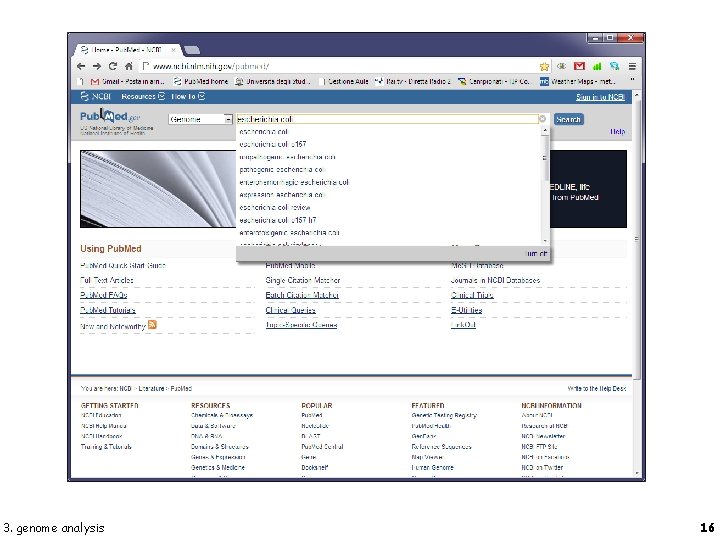Go back using the browser back arrow
Screen dimensions: 720x540
[x=81, y=66]
